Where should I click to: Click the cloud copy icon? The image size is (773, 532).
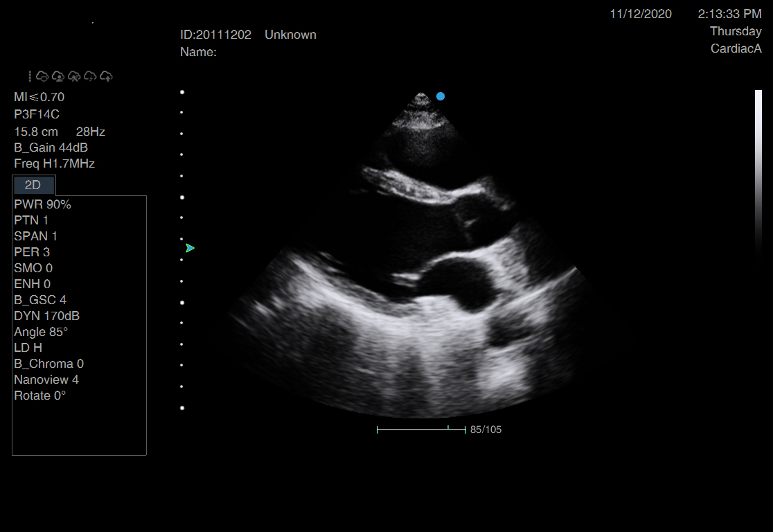tap(42, 76)
